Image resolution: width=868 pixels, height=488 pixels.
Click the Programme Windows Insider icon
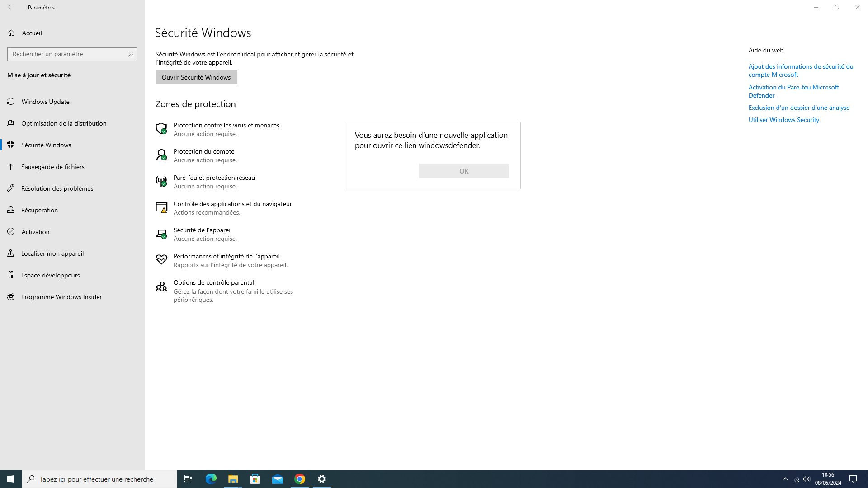click(x=11, y=297)
